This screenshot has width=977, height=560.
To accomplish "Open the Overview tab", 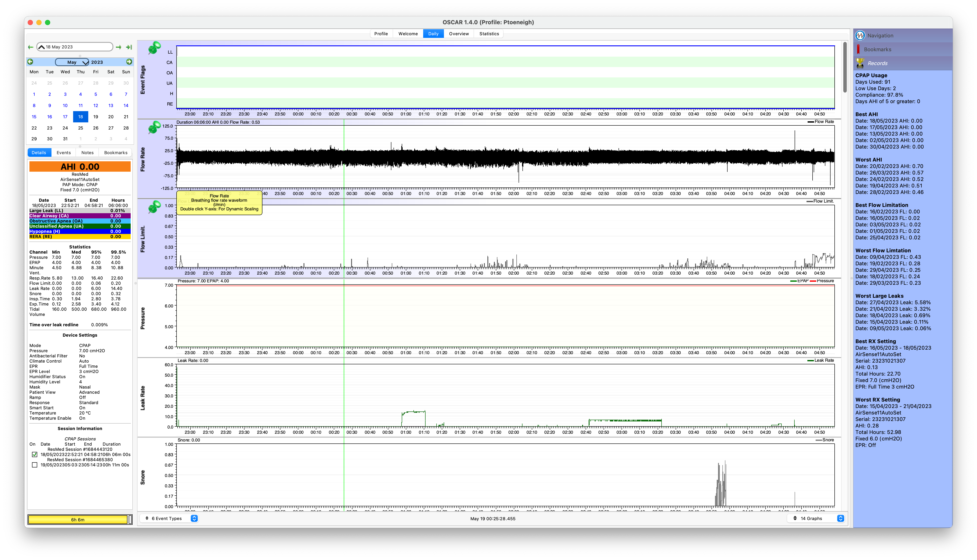I will pos(459,34).
